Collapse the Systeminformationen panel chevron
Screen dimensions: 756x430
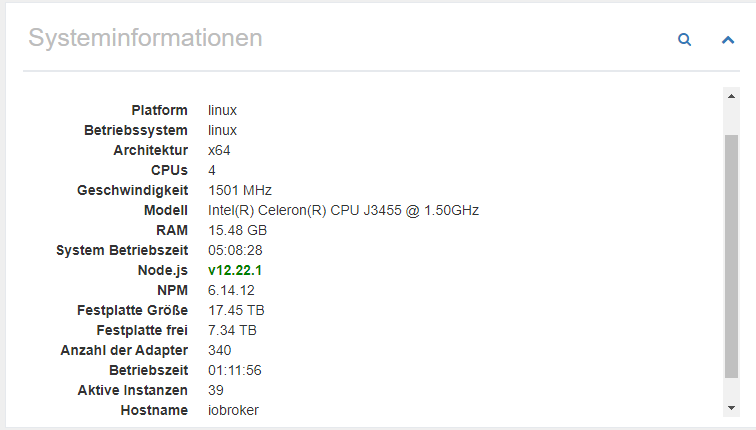click(x=728, y=40)
